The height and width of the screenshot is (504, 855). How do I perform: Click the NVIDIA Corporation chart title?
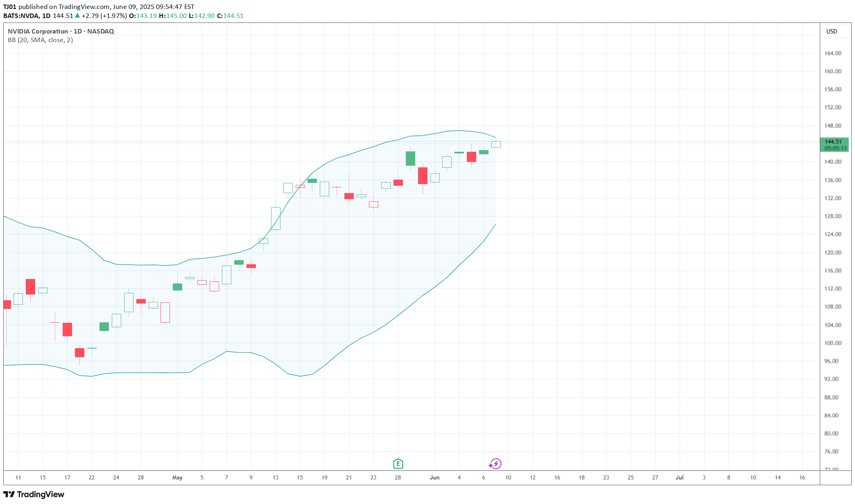click(61, 31)
